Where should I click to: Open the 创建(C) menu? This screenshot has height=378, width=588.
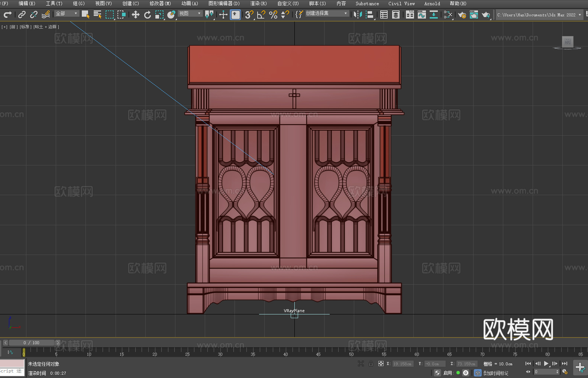[131, 3]
